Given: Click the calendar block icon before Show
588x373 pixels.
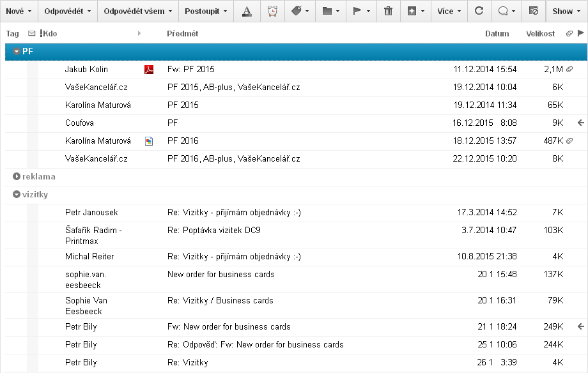Looking at the screenshot, I should (533, 11).
